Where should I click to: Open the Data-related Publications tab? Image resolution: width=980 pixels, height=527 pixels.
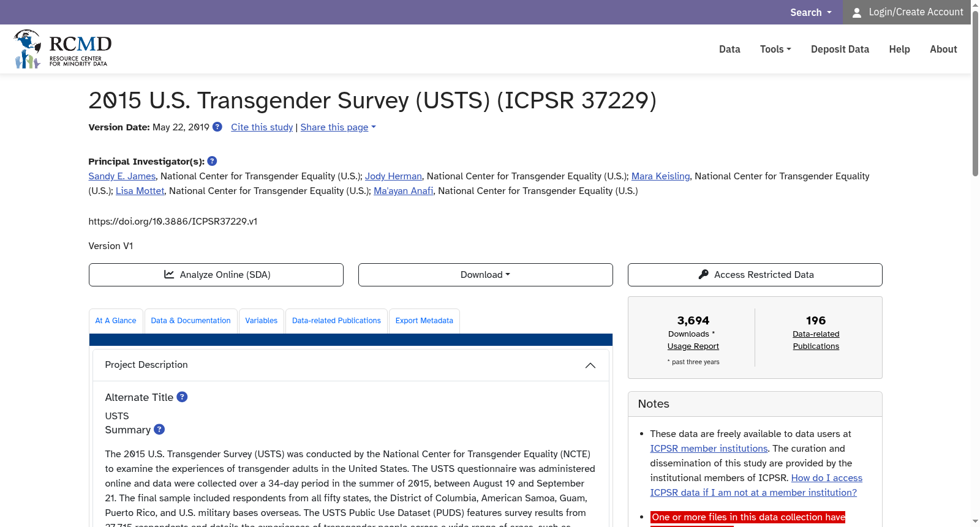(x=336, y=321)
